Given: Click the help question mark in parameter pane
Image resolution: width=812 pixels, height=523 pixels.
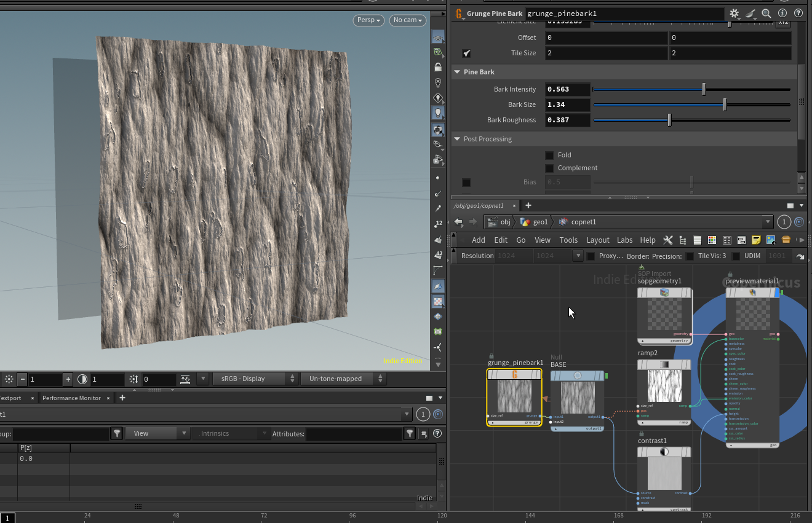Looking at the screenshot, I should point(798,13).
